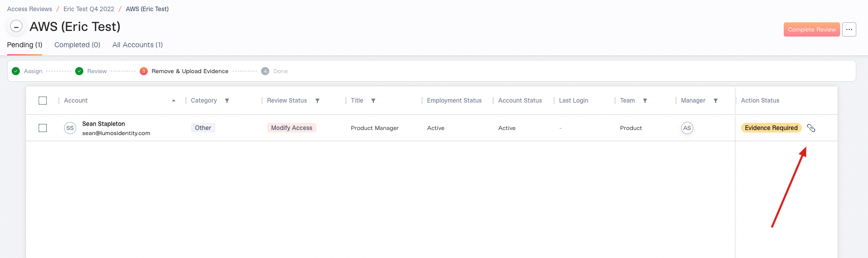
Task: Click the SS avatar for Sean Stapleton
Action: pos(70,128)
